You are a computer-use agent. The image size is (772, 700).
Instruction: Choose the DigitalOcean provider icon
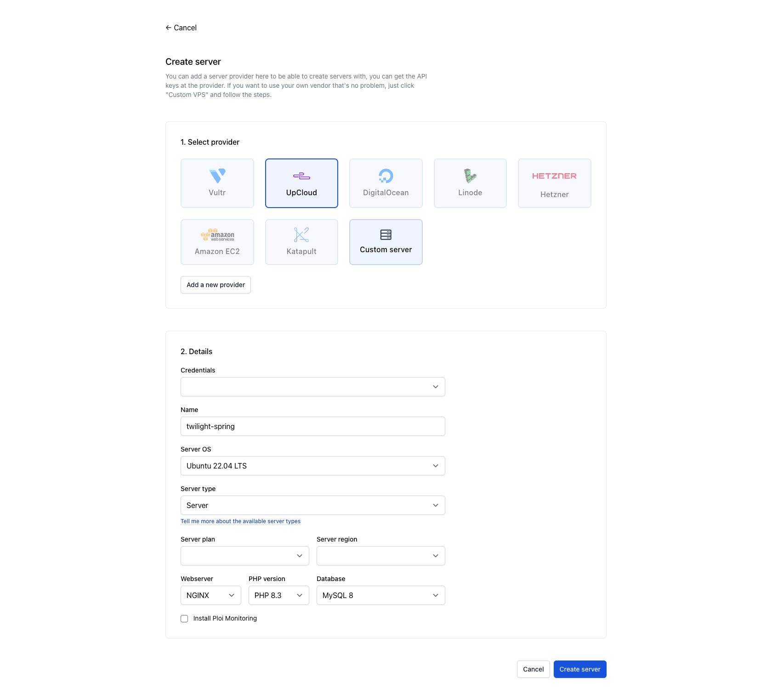tap(386, 183)
